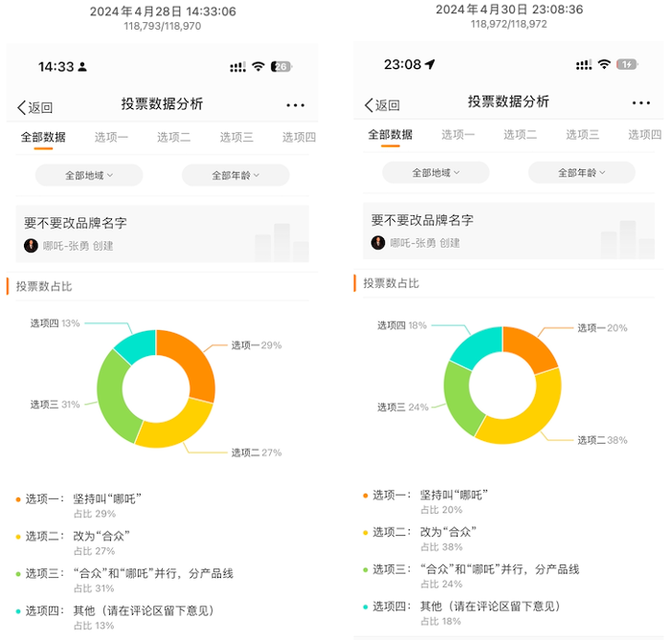The width and height of the screenshot is (672, 640).
Task: Switch to 选项一 tab in left screenshot
Action: click(x=111, y=137)
